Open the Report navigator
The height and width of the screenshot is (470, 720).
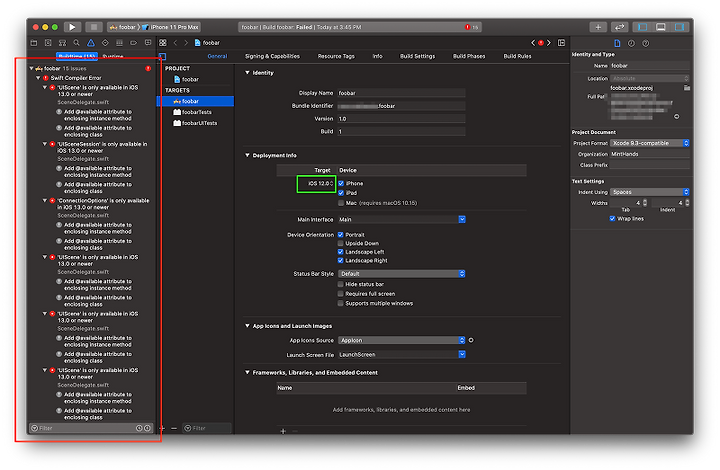148,43
